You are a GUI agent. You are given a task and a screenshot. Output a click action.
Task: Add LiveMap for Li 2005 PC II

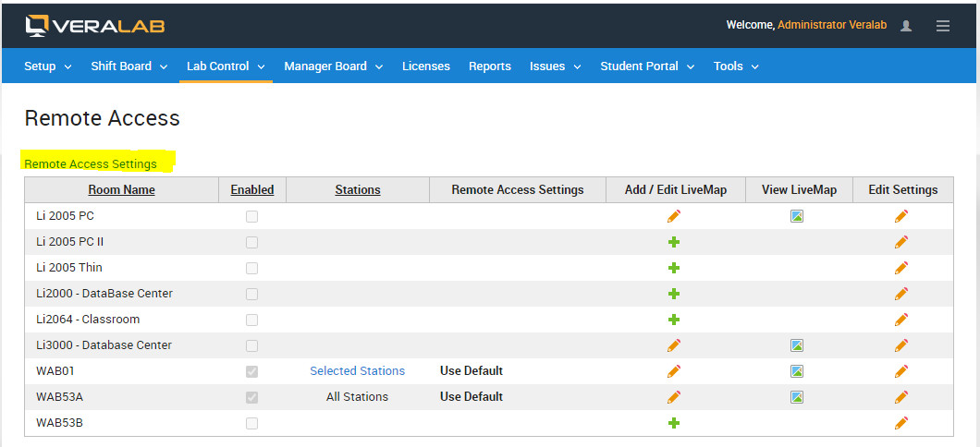pyautogui.click(x=673, y=242)
